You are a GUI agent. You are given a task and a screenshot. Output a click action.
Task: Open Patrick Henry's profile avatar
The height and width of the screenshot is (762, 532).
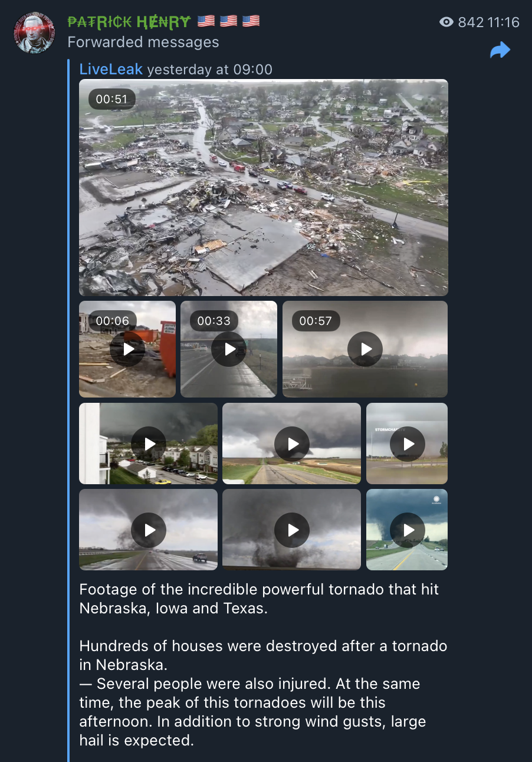click(35, 32)
